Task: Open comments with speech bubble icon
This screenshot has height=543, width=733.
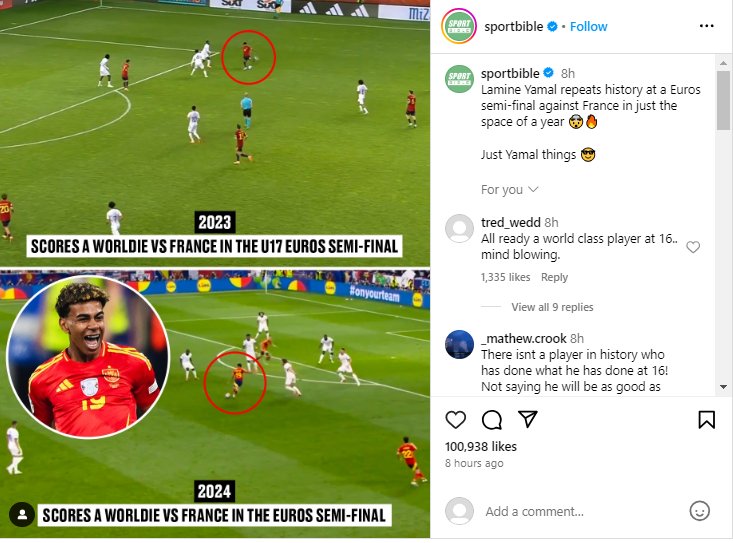Action: coord(492,420)
